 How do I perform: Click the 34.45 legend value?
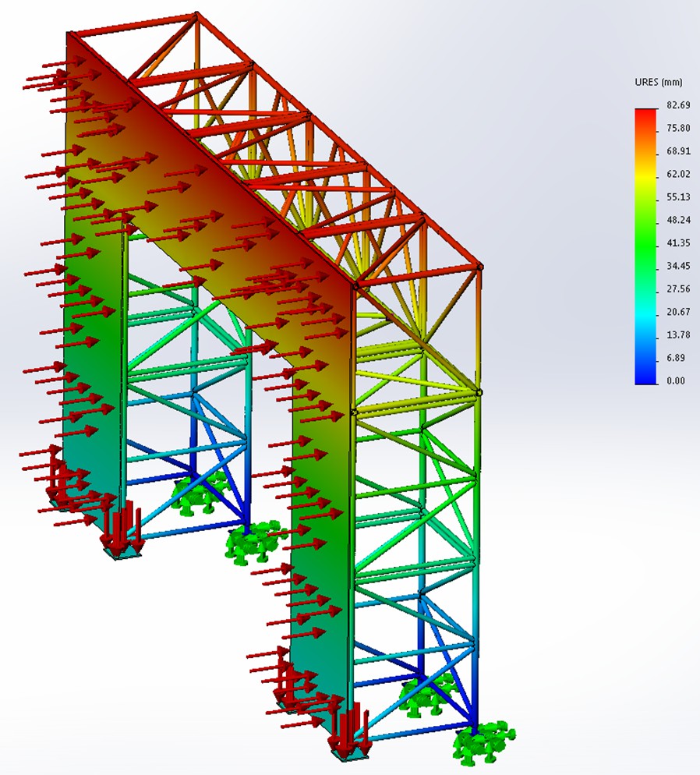(x=677, y=266)
